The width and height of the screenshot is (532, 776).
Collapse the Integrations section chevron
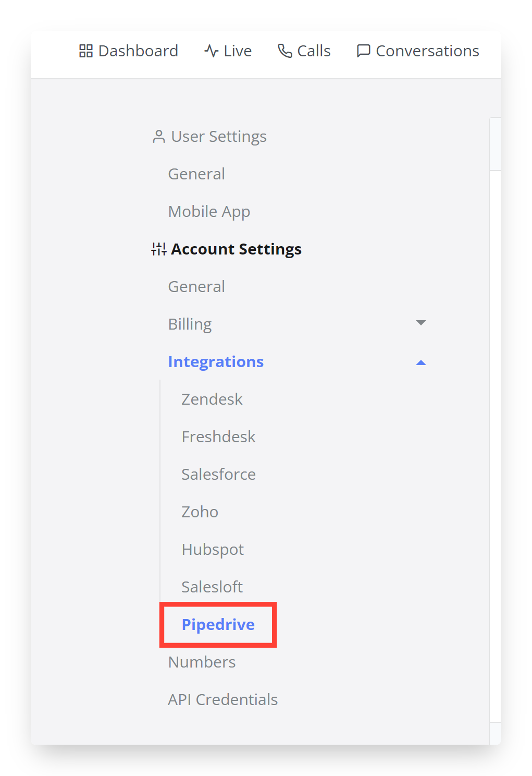pyautogui.click(x=421, y=361)
